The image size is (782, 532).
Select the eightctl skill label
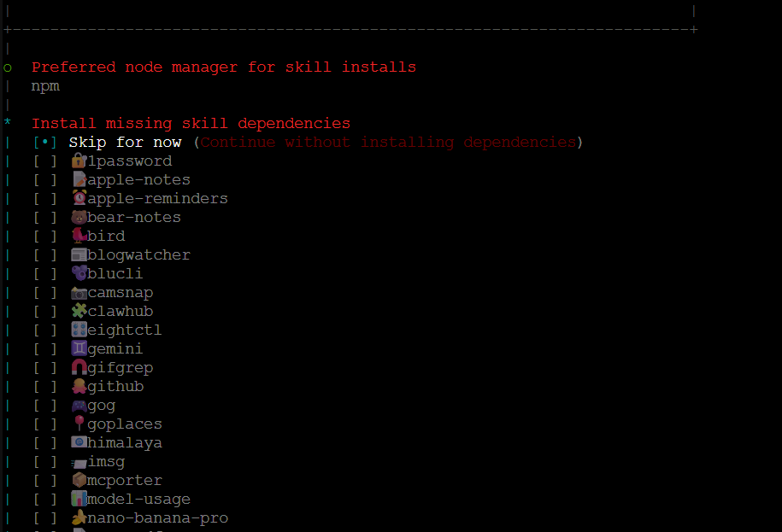point(124,330)
